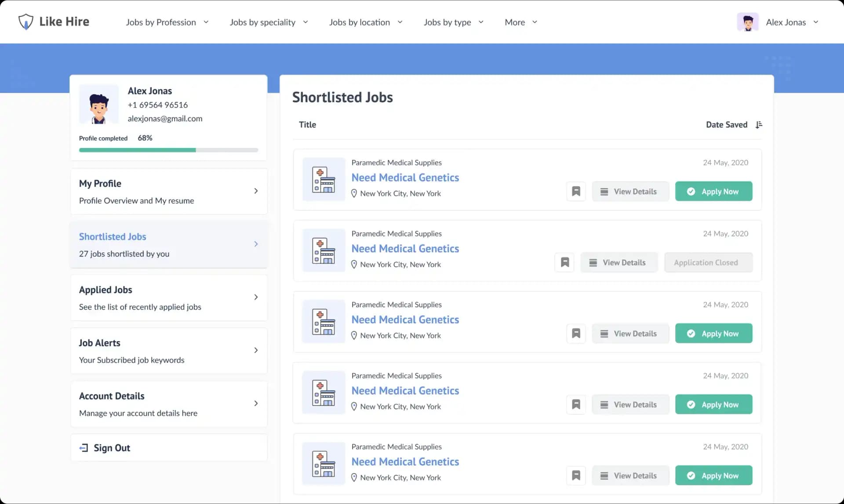Expand the More navigation menu

point(521,22)
